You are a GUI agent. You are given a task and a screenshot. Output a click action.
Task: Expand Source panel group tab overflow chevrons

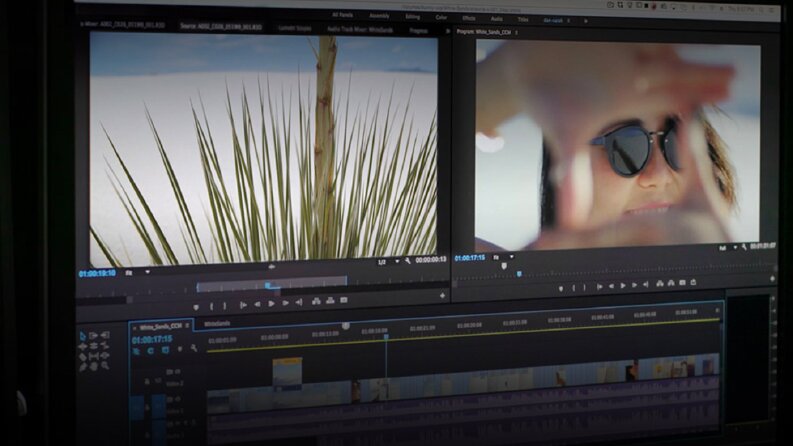[448, 31]
